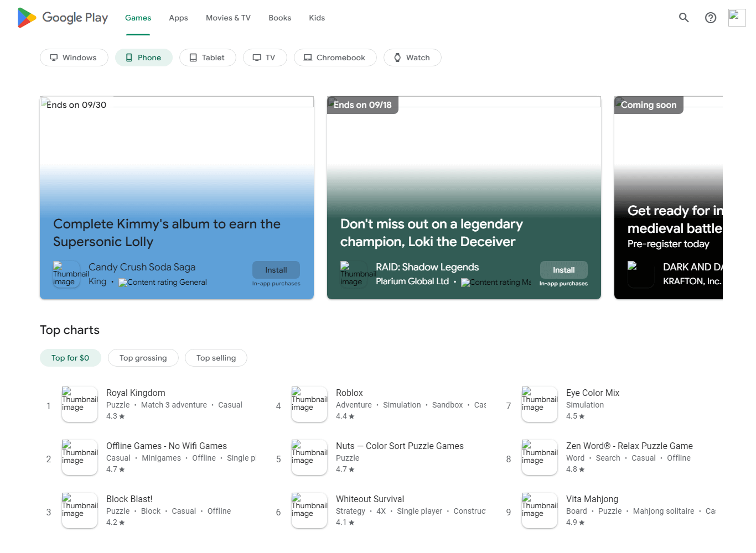Open RAID: Shadow Legends thumbnail icon

click(x=354, y=274)
